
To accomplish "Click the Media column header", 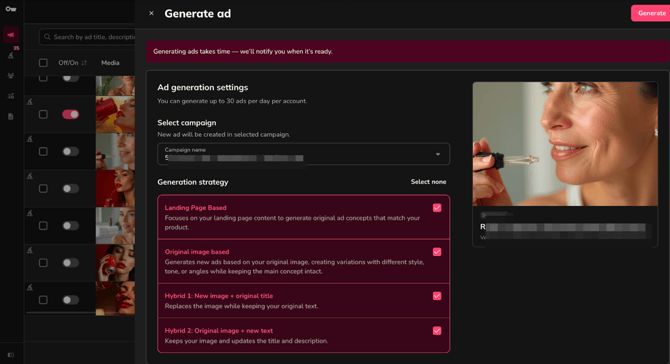I will [110, 63].
